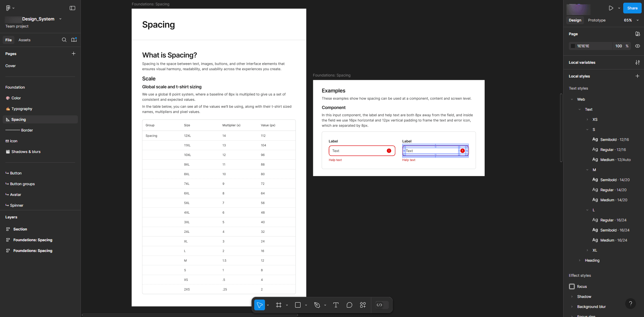This screenshot has width=644, height=317.
Task: Add a new page with plus icon
Action: 73,54
